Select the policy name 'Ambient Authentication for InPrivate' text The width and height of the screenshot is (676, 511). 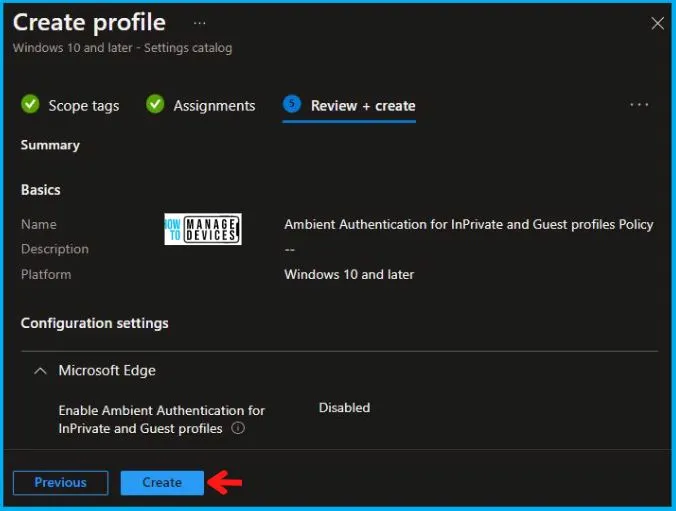(x=469, y=225)
